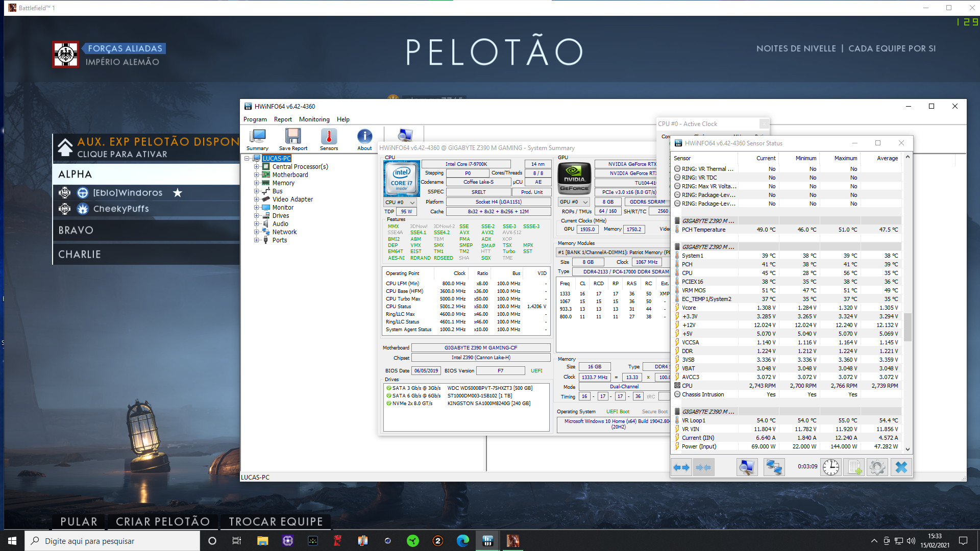Expand the Motherboard tree node

[x=256, y=175]
